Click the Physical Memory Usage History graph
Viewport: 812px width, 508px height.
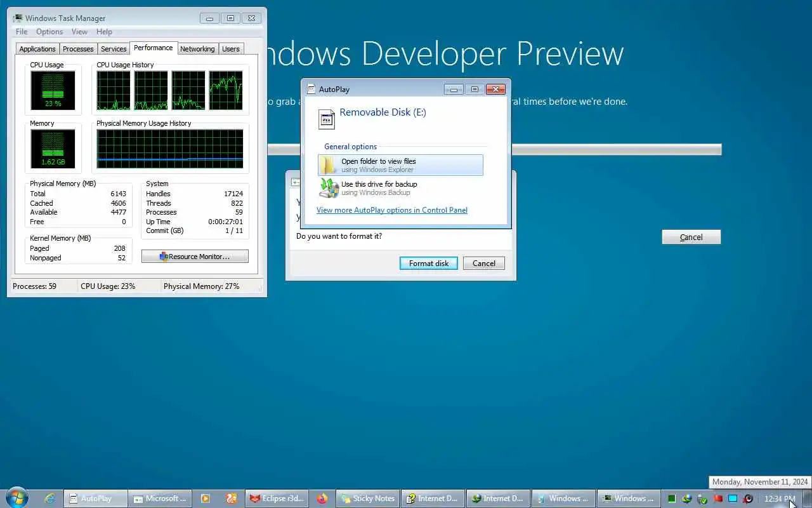tap(170, 149)
